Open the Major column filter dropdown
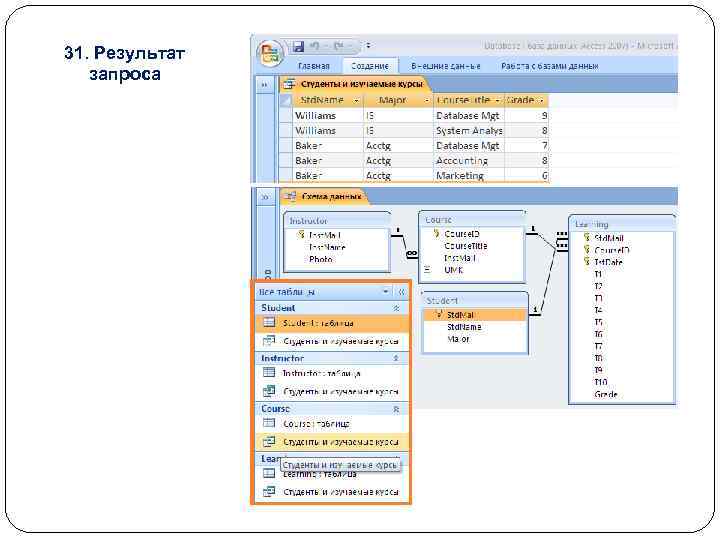The width and height of the screenshot is (720, 540). [x=427, y=101]
